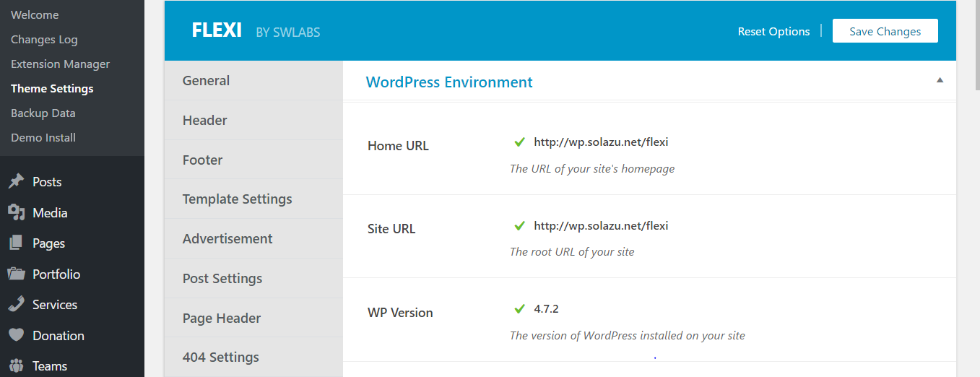Click the green checkmark beside Home URL

pyautogui.click(x=519, y=142)
